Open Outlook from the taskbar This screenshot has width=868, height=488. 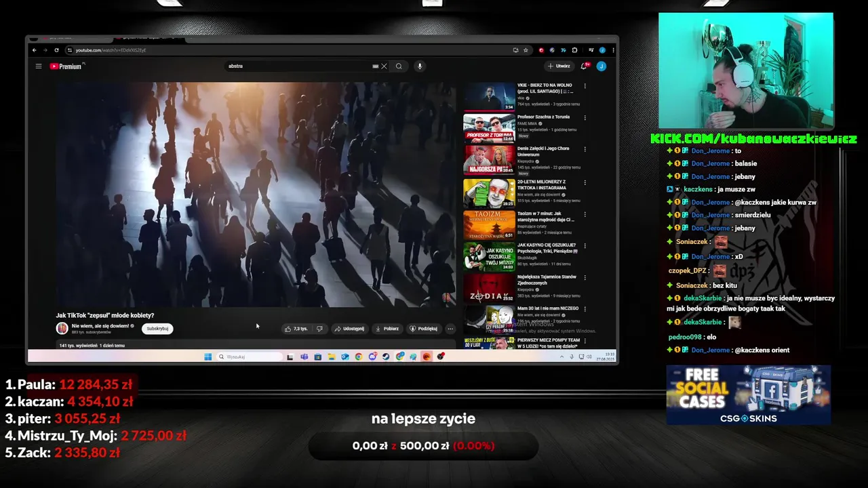[345, 357]
